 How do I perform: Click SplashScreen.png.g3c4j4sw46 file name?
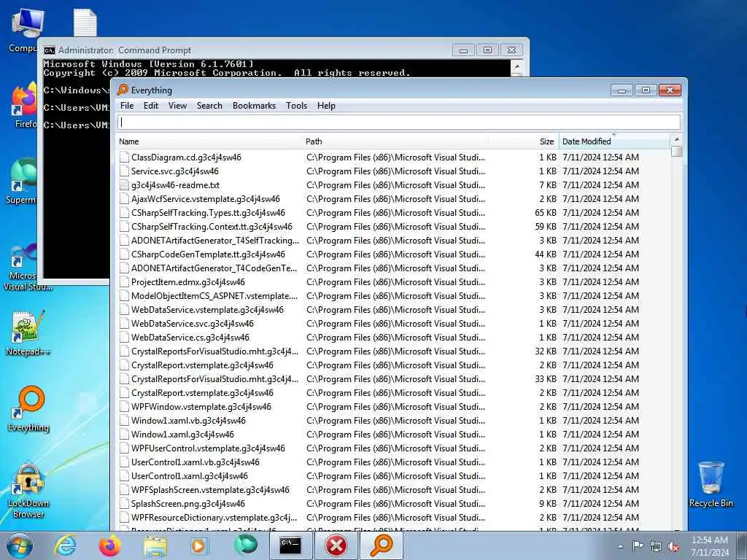(188, 503)
